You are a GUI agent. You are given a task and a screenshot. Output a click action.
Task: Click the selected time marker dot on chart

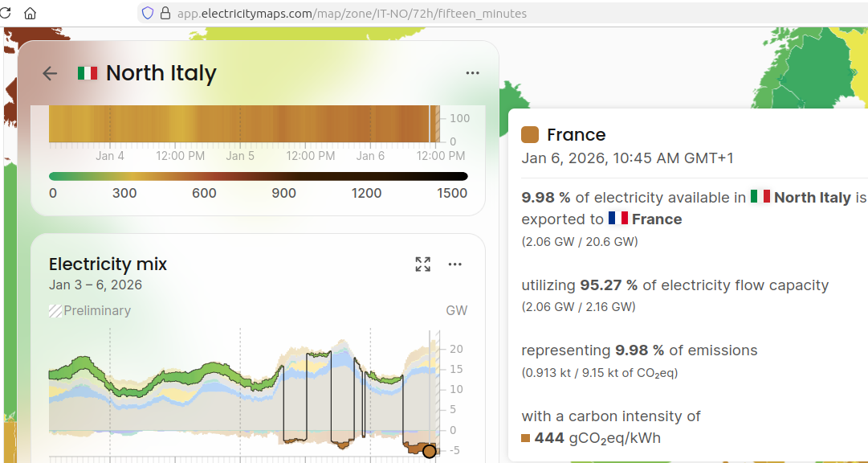[x=430, y=451]
